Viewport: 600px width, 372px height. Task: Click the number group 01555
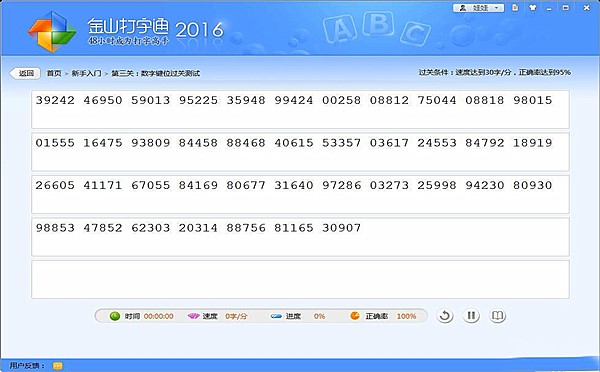click(x=55, y=143)
